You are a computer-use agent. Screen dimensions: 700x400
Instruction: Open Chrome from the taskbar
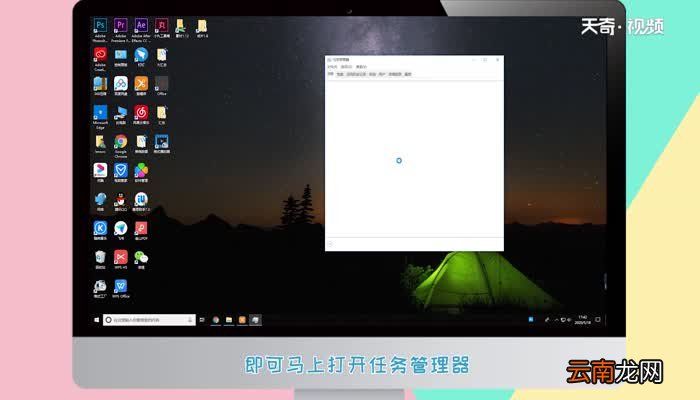pos(216,320)
